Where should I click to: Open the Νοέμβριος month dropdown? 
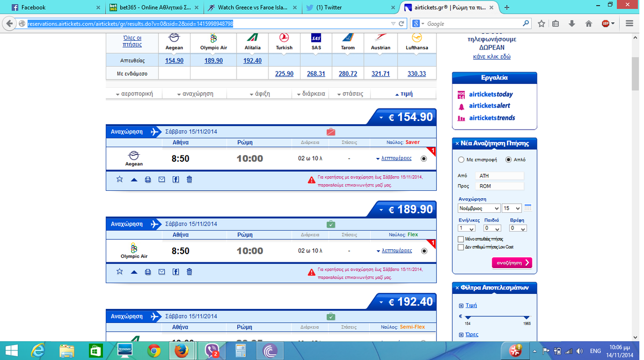click(479, 208)
